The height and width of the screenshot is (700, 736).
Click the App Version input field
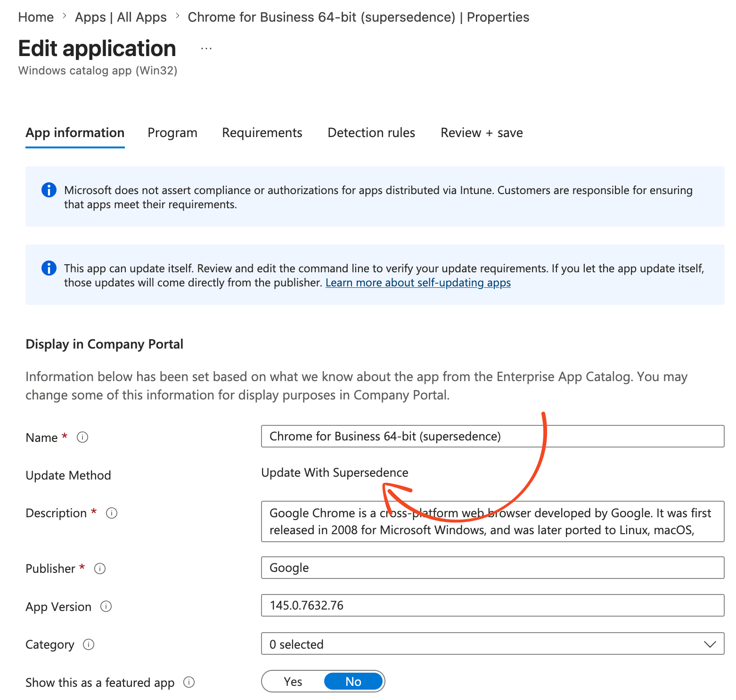point(492,605)
